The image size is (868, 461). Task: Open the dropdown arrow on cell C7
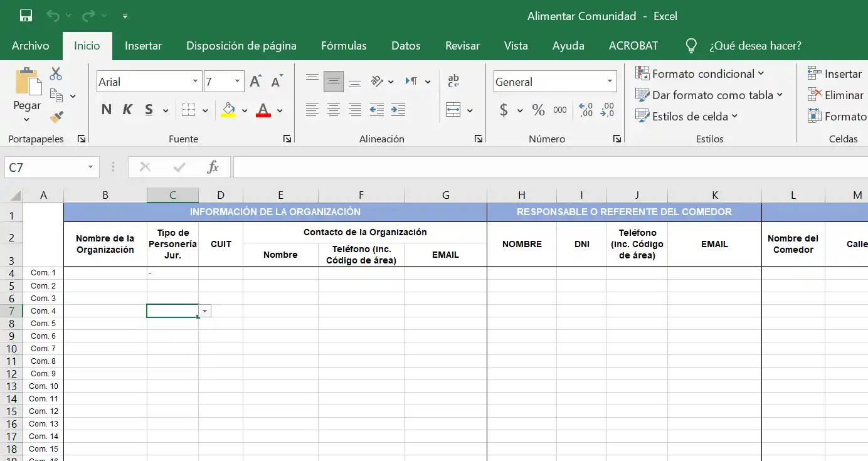click(x=204, y=311)
